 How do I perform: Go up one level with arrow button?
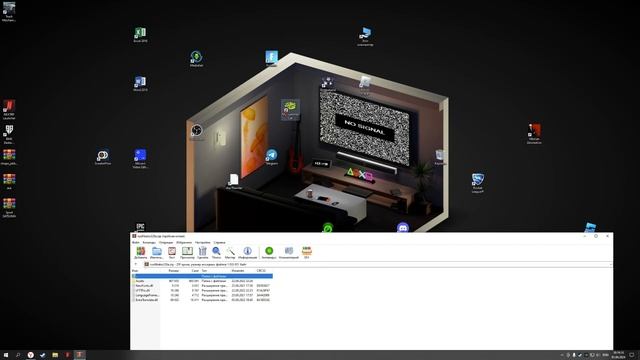(x=136, y=264)
